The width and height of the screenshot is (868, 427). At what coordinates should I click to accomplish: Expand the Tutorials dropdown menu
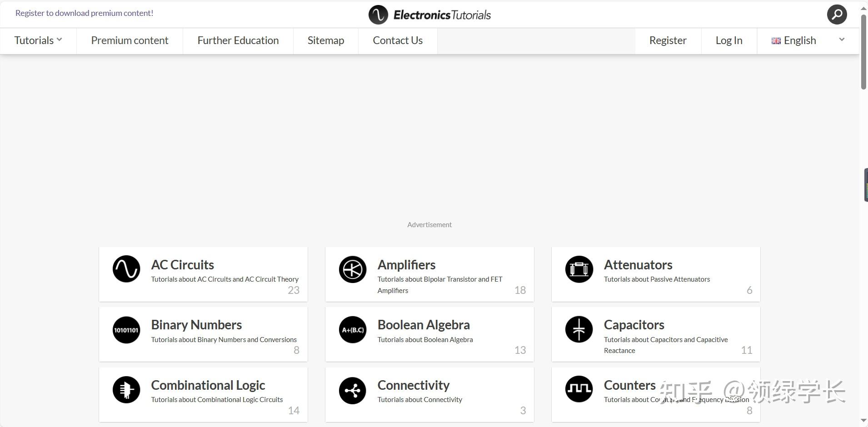38,40
